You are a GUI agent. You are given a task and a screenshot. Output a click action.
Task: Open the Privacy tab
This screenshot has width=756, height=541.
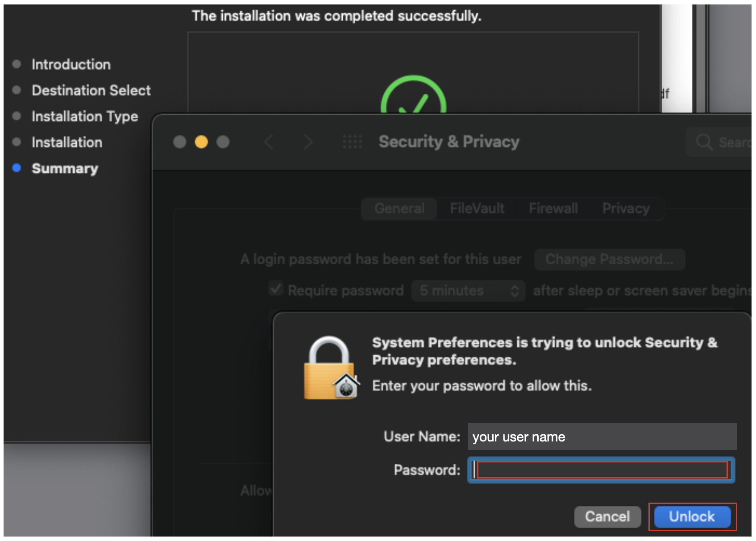[626, 208]
